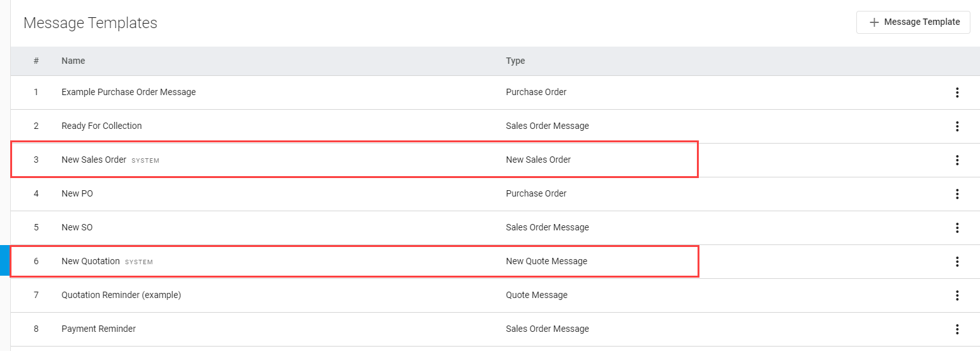Open the Example Purchase Order Message template
Viewport: 980px width, 351px height.
tap(129, 92)
